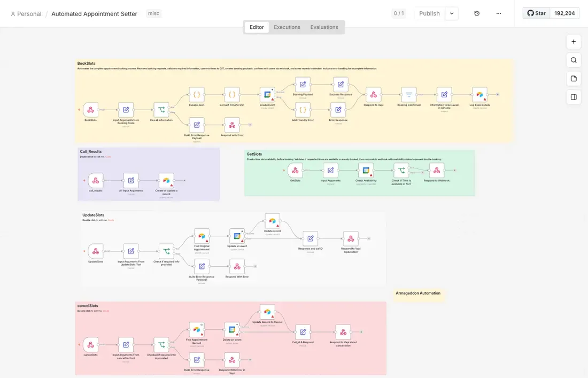
Task: Switch to the Evaluations tab
Action: (324, 27)
